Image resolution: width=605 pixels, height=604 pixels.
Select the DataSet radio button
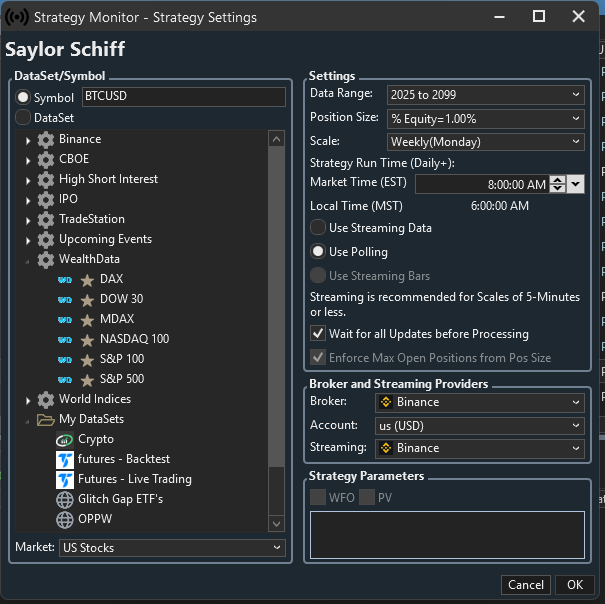click(23, 117)
